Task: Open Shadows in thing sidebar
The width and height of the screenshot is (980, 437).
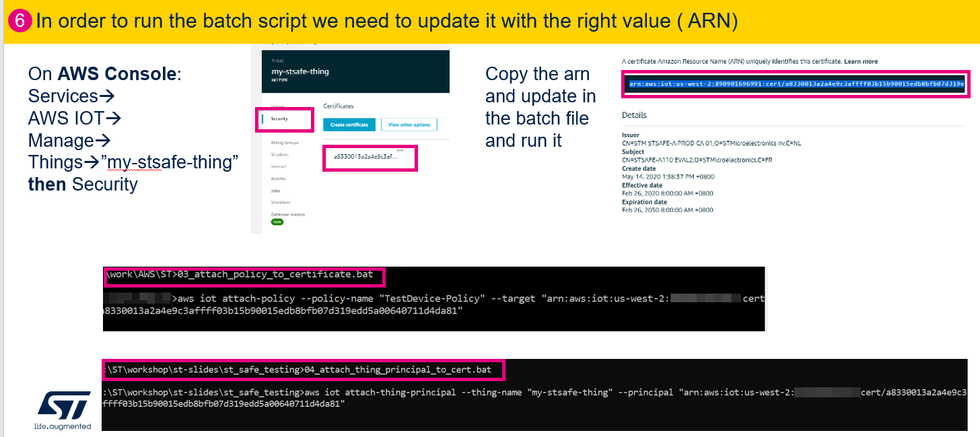Action: 281,155
